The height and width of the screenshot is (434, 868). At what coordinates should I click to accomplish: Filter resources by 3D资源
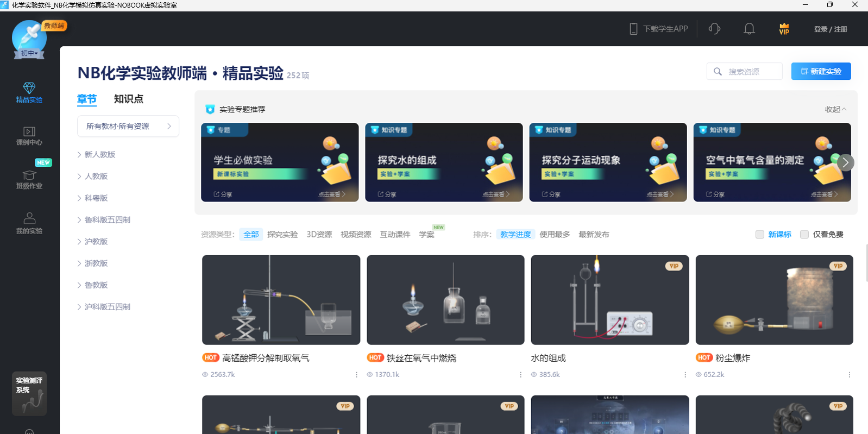click(319, 234)
